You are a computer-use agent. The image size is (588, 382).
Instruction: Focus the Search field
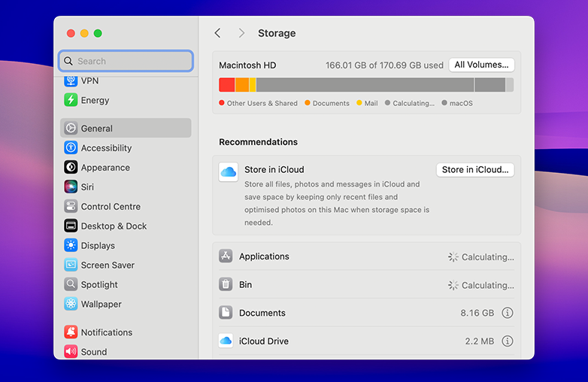(x=126, y=61)
